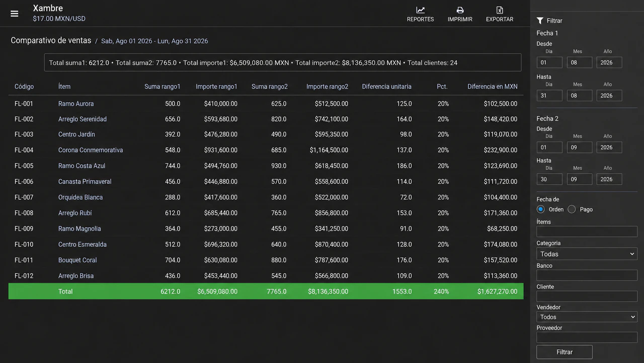Viewport: 644px width, 363px height.
Task: Click the Ítems input field
Action: click(x=587, y=232)
